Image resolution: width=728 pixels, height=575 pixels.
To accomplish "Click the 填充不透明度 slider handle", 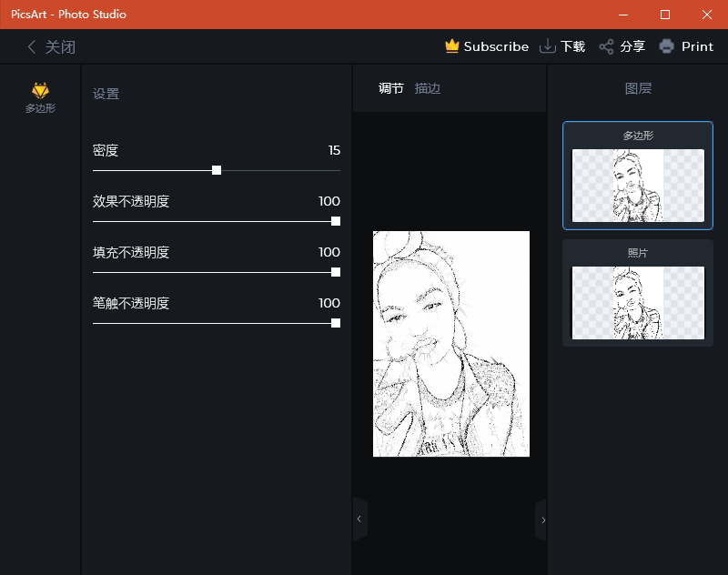I will click(x=336, y=272).
